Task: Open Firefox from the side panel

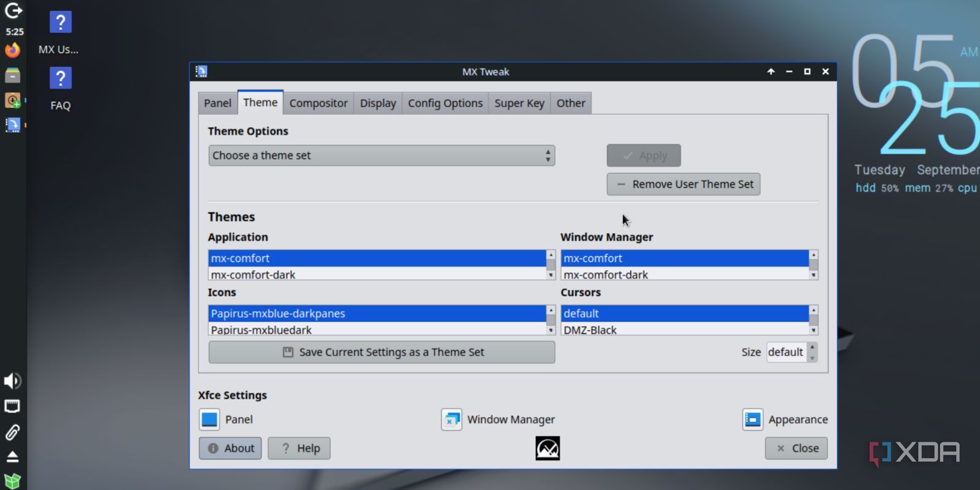Action: [x=12, y=50]
